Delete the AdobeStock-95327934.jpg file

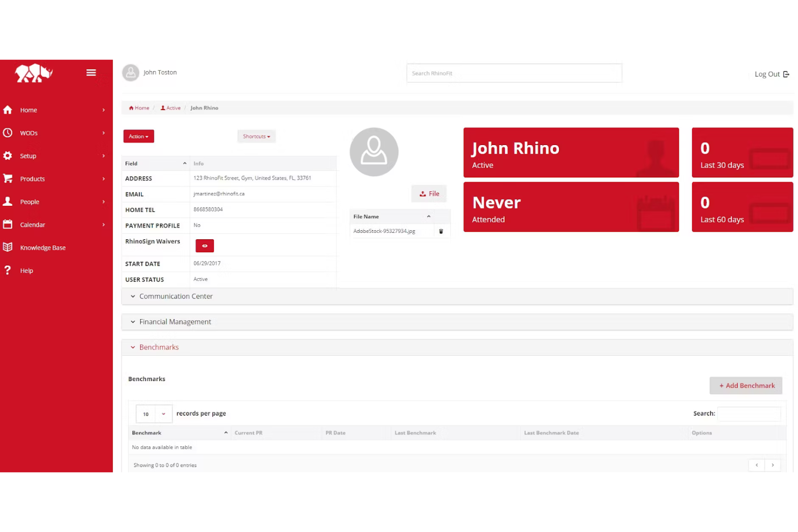(441, 231)
